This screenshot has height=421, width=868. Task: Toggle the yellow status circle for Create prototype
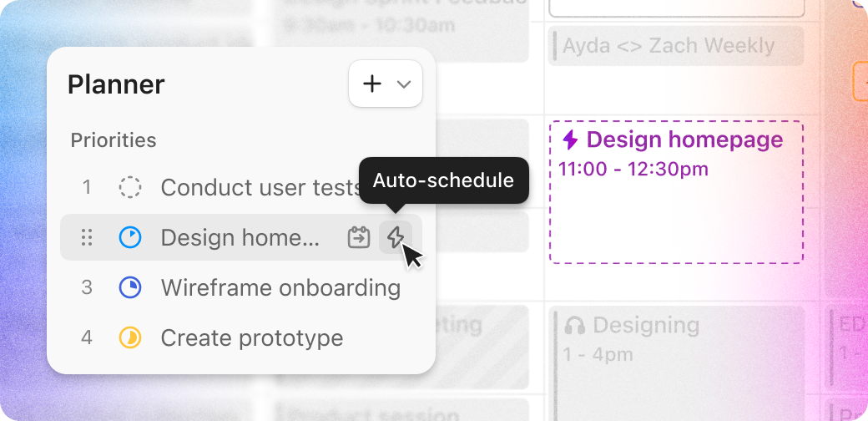pos(129,338)
